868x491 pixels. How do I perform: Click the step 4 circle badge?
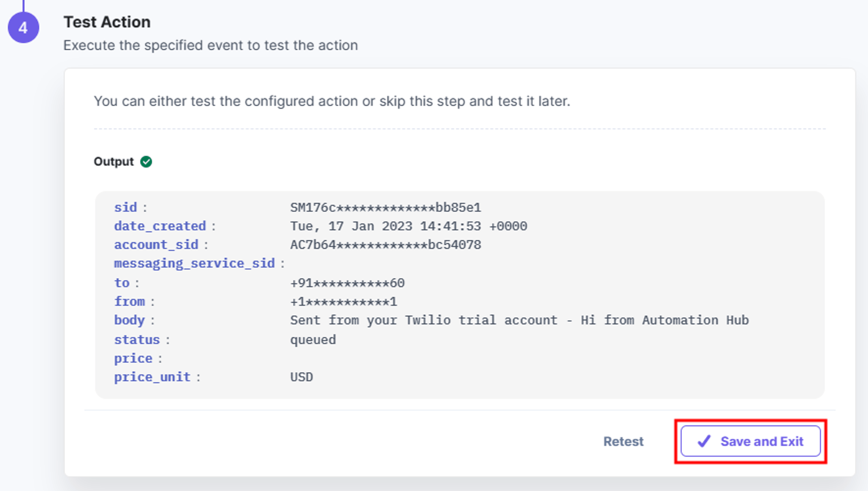[x=23, y=27]
